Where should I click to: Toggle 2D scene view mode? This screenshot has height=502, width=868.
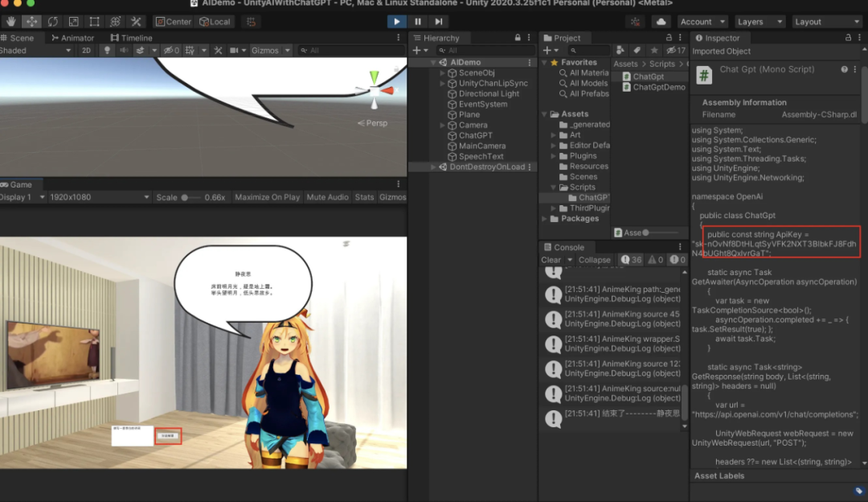click(86, 51)
